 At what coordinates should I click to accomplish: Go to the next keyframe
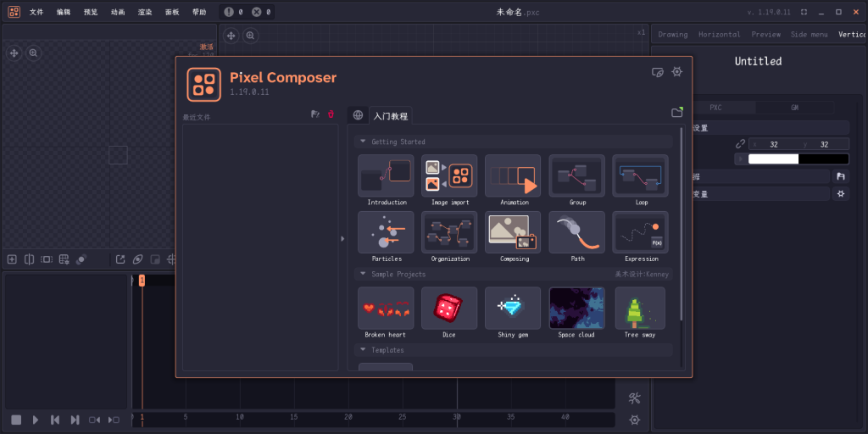[114, 420]
